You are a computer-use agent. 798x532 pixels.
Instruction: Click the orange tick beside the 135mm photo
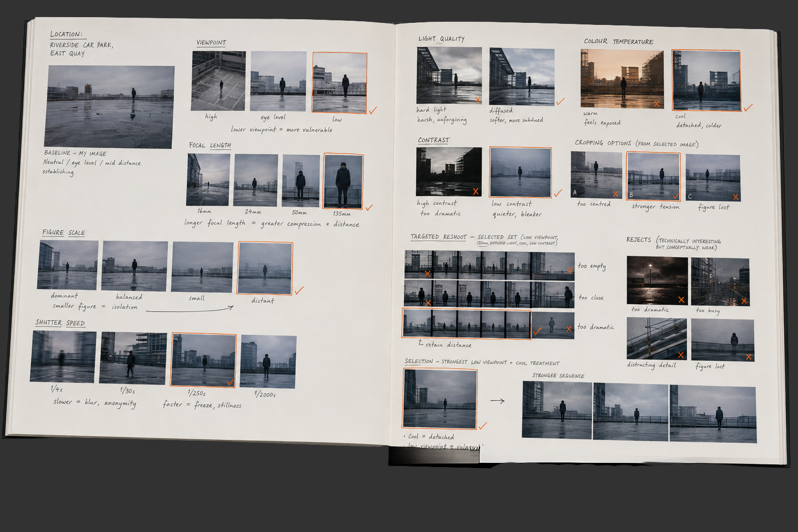(x=369, y=208)
